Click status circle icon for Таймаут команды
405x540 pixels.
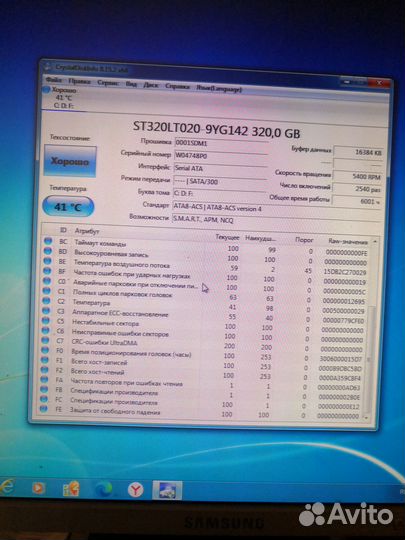pyautogui.click(x=48, y=241)
